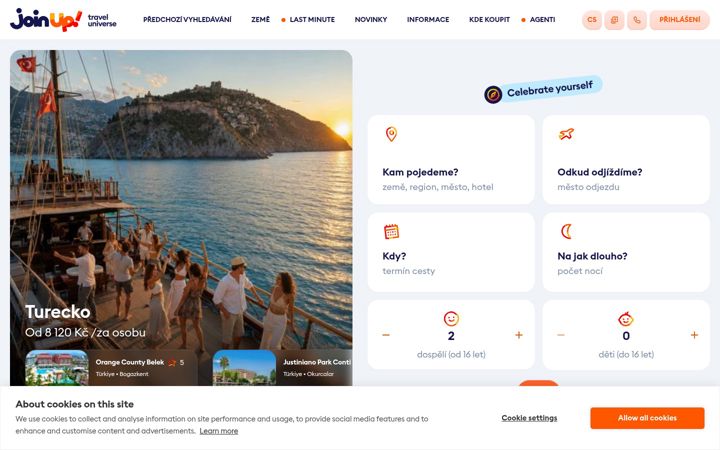
Task: Open the AGENTI menu item
Action: (542, 20)
